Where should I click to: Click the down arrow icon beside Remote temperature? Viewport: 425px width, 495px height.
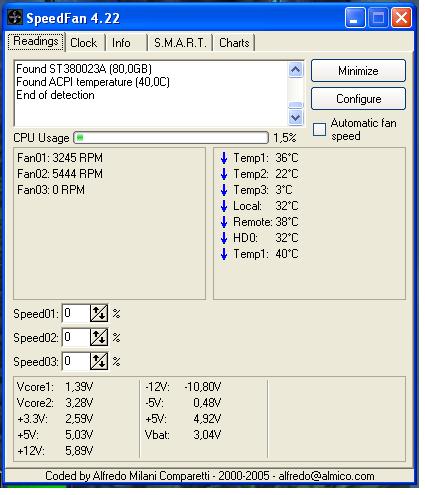point(224,222)
